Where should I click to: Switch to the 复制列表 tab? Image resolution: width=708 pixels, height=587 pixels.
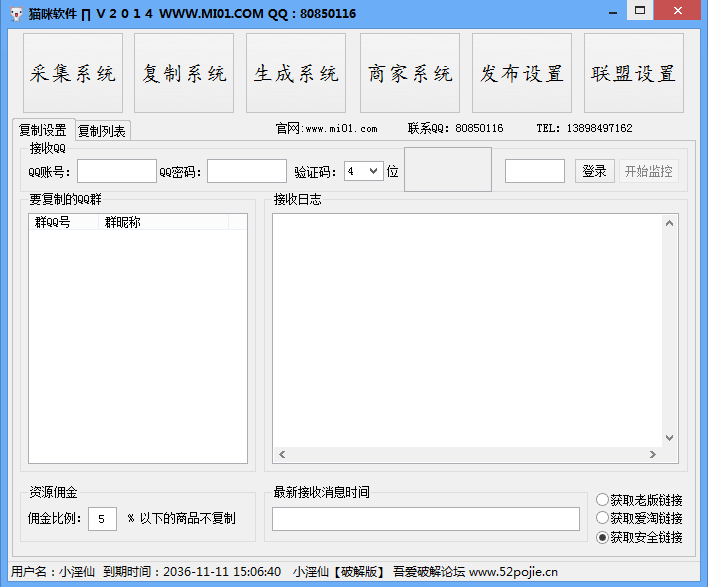point(101,131)
